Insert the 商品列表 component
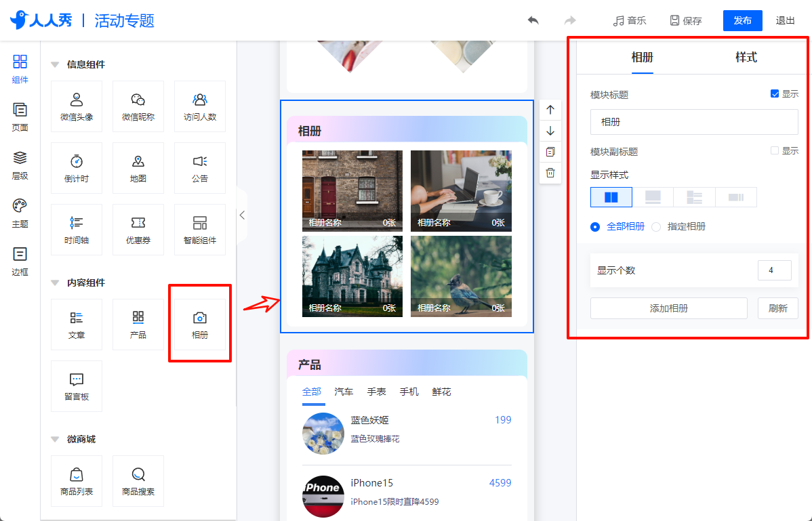The height and width of the screenshot is (521, 812). pyautogui.click(x=77, y=480)
